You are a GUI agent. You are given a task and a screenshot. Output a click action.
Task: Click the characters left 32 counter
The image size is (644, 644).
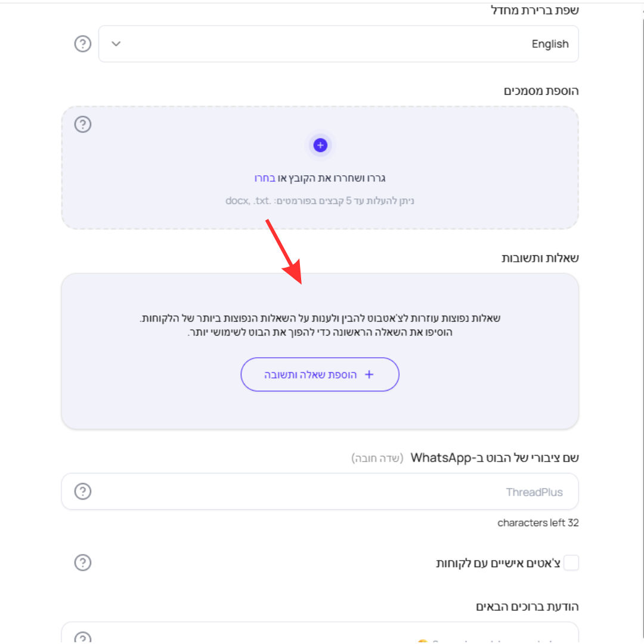click(x=538, y=523)
